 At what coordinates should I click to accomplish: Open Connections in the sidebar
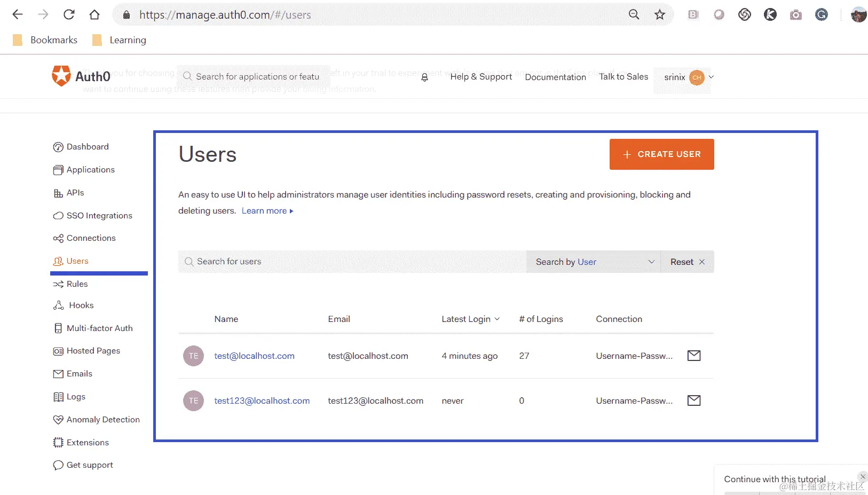point(84,238)
